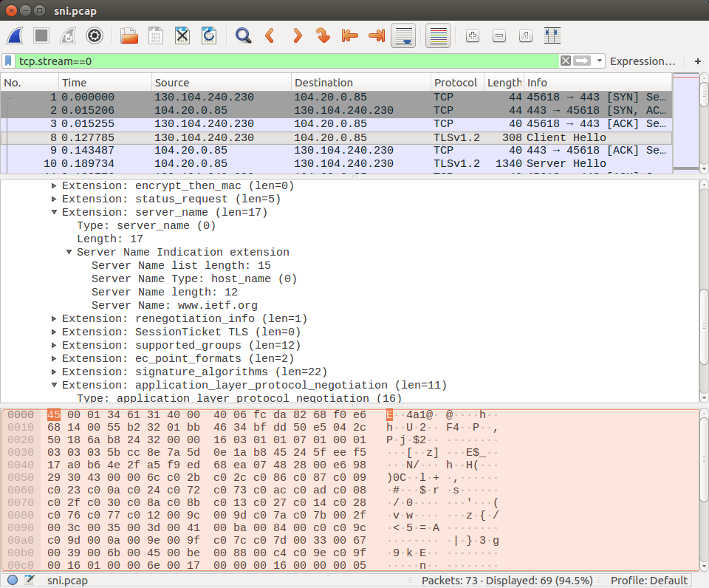Restart the current capture
The image size is (709, 588).
tap(68, 35)
